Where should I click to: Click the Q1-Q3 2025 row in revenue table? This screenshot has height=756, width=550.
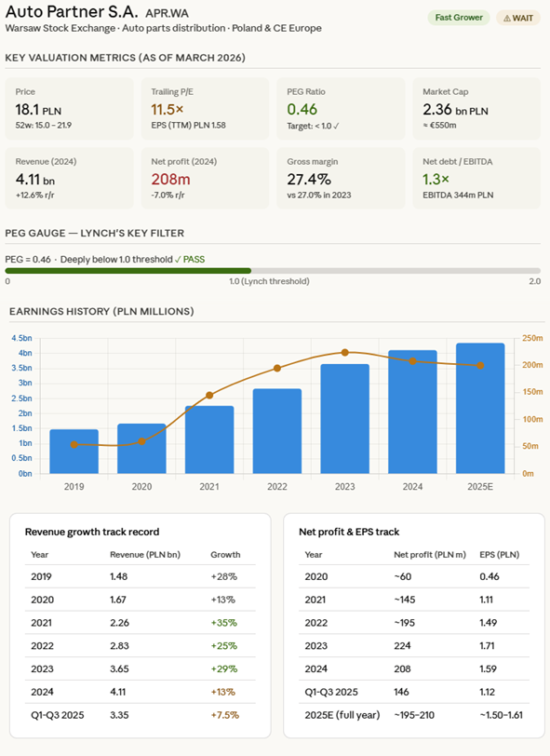pos(141,715)
